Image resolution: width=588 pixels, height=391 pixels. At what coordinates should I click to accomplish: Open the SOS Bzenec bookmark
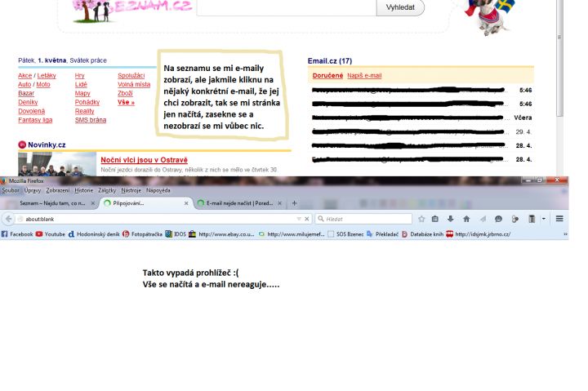coord(345,234)
